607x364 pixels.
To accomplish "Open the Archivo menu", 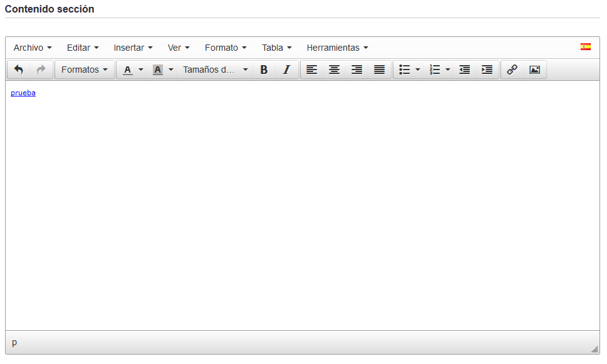I will pyautogui.click(x=33, y=48).
